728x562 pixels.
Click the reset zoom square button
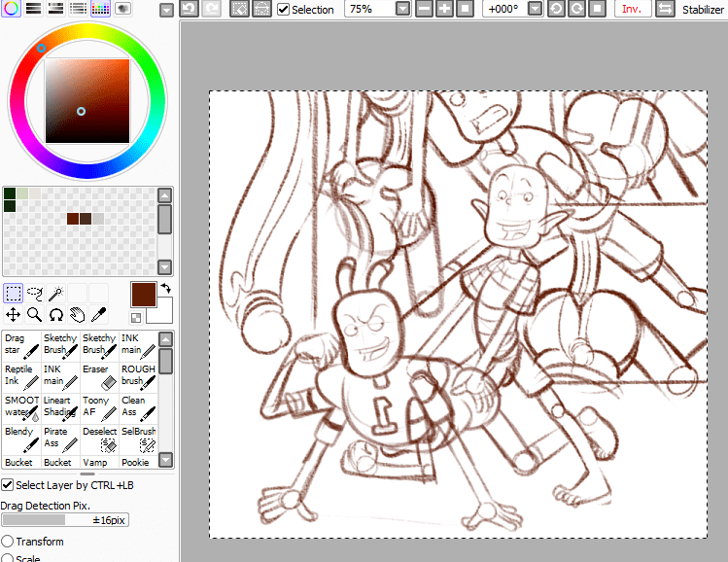coord(466,9)
